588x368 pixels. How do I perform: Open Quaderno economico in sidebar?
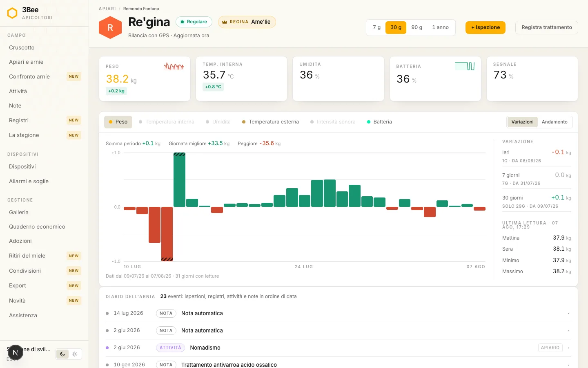point(45,227)
